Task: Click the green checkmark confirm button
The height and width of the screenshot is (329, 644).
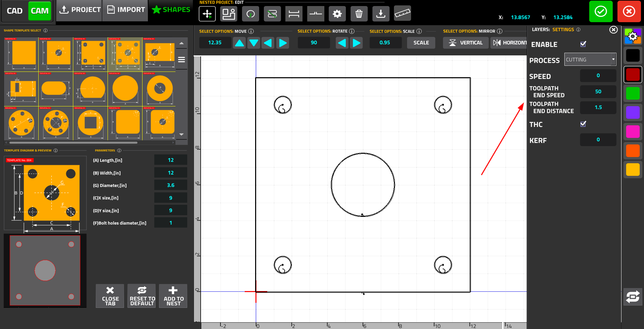Action: pos(601,11)
